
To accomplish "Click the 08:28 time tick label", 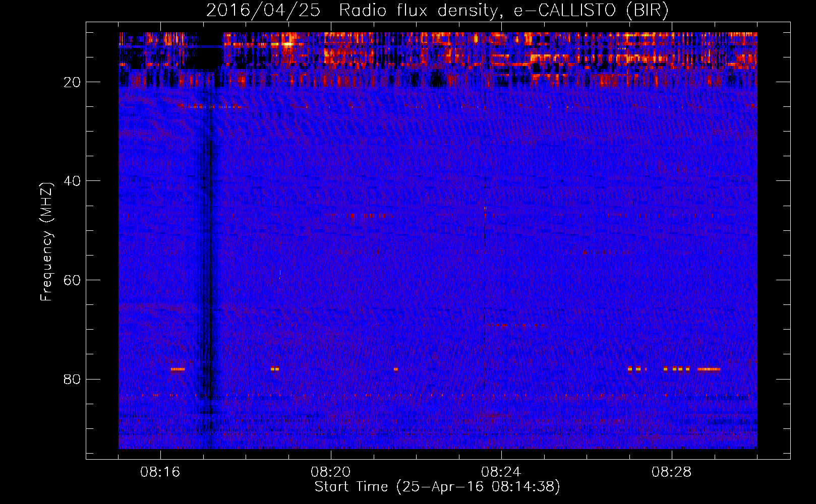I will (x=672, y=472).
